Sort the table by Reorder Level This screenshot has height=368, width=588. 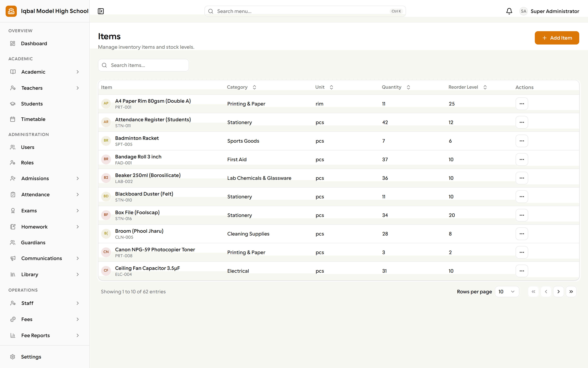pos(467,87)
